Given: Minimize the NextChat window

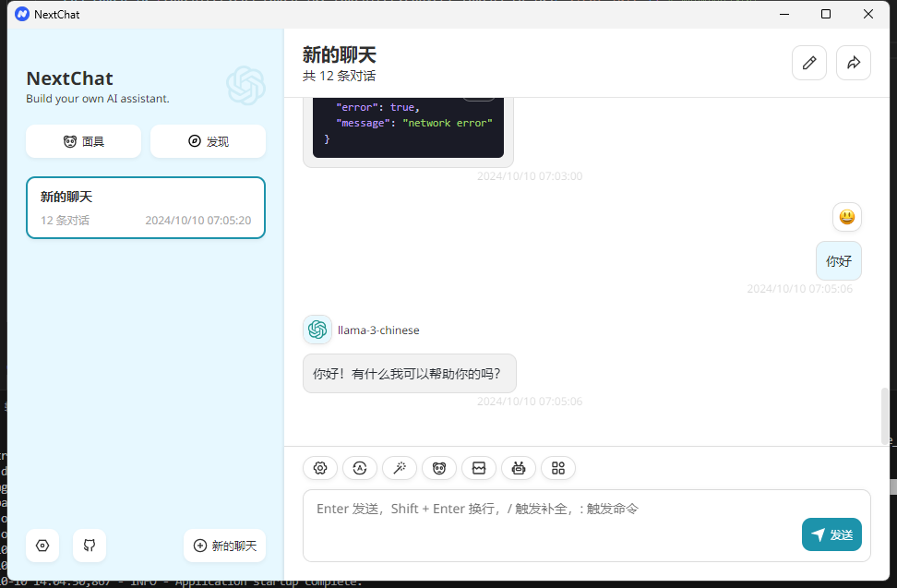Looking at the screenshot, I should pyautogui.click(x=784, y=14).
